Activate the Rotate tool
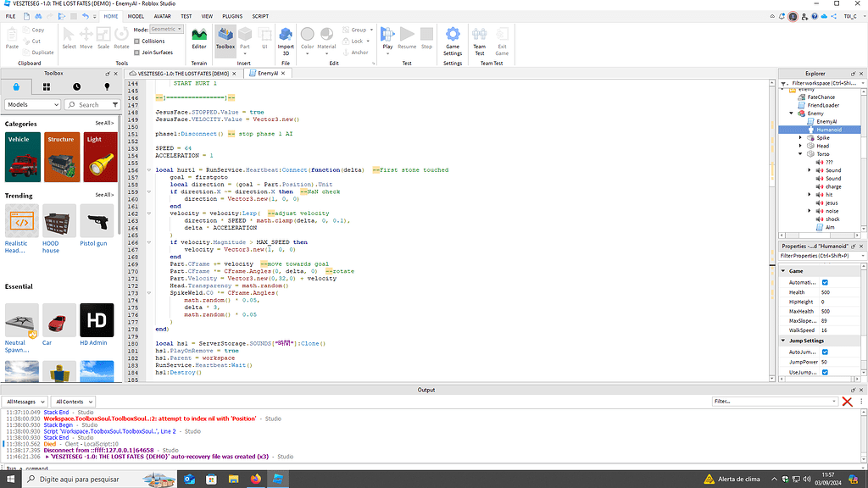This screenshot has height=488, width=868. point(121,38)
